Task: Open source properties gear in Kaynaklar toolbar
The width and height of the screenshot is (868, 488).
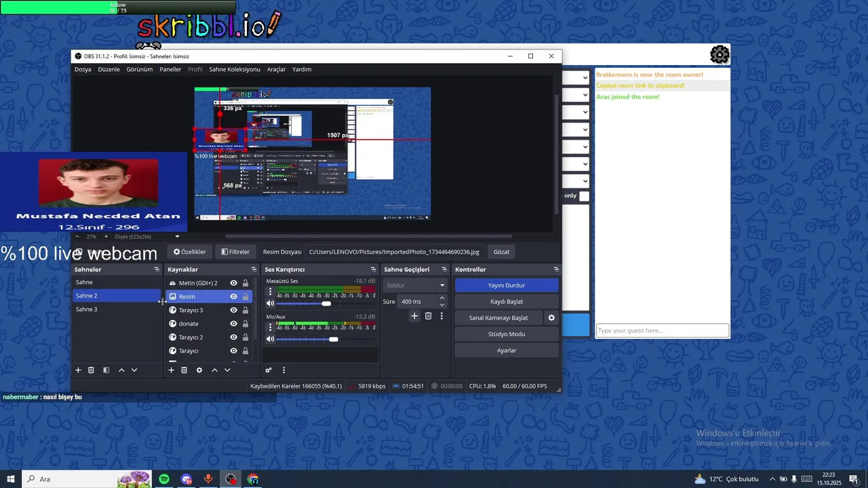Action: (x=199, y=370)
